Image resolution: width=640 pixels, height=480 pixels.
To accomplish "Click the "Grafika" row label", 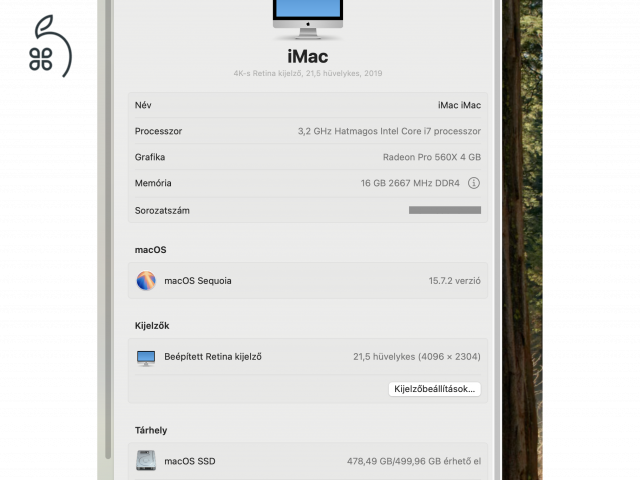I will (x=150, y=157).
